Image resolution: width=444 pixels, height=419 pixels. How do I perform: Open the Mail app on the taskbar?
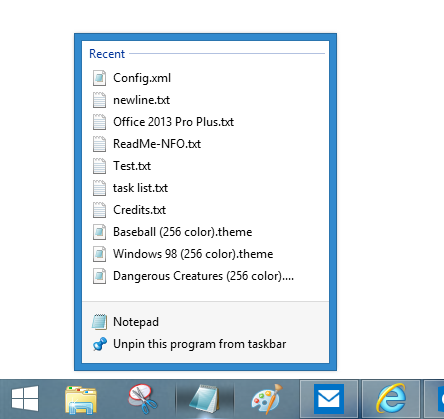pos(329,399)
